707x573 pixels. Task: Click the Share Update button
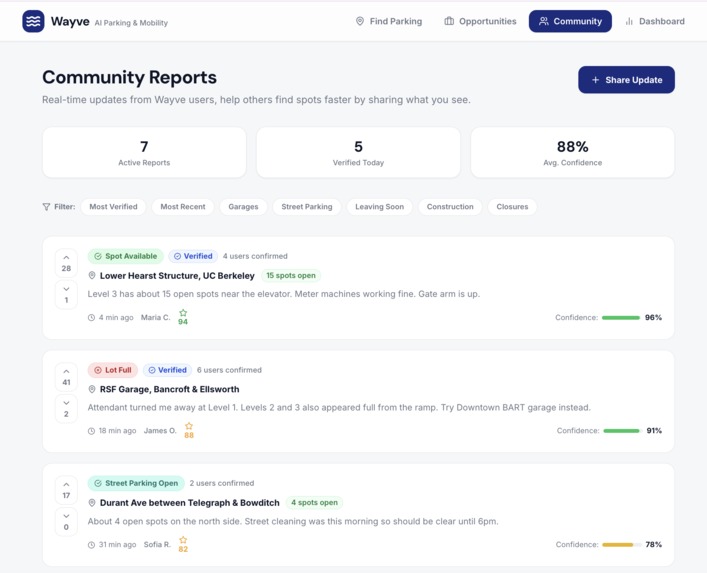pyautogui.click(x=626, y=80)
